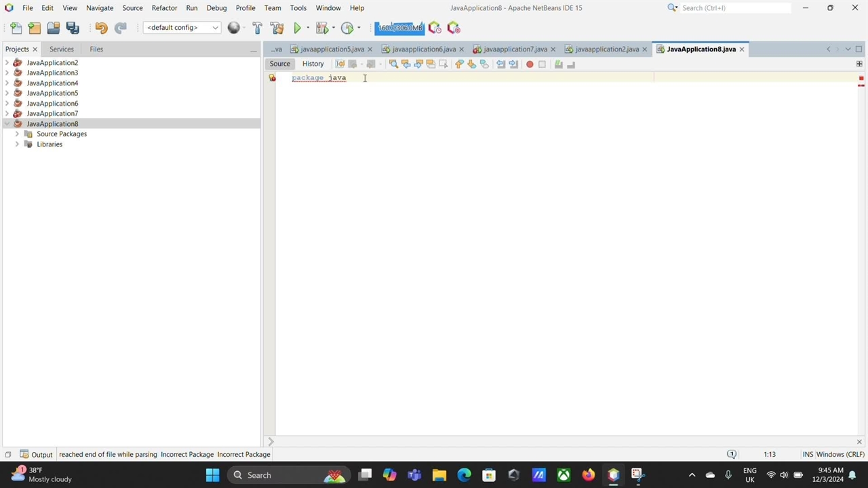The height and width of the screenshot is (488, 868).
Task: Open the default config dropdown
Action: 182,28
